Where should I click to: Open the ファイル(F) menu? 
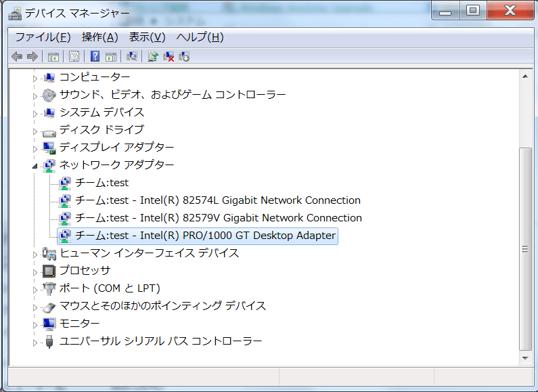click(43, 37)
